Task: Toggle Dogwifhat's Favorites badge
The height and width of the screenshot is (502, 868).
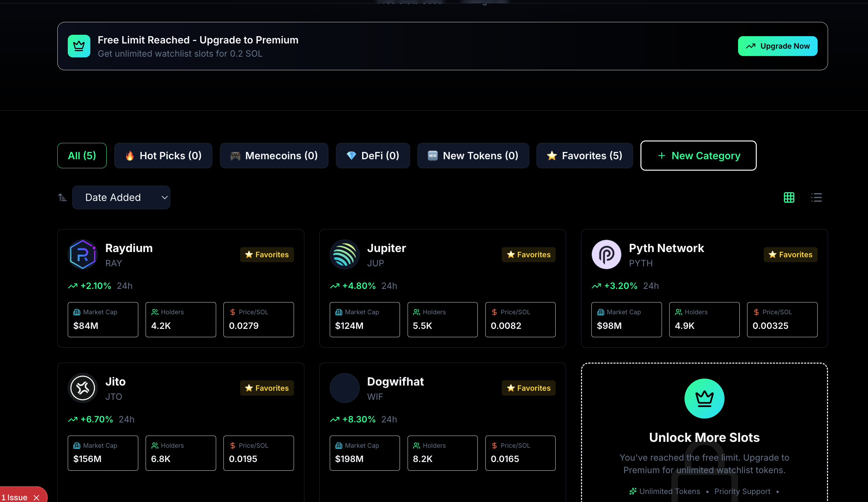Action: [x=529, y=388]
